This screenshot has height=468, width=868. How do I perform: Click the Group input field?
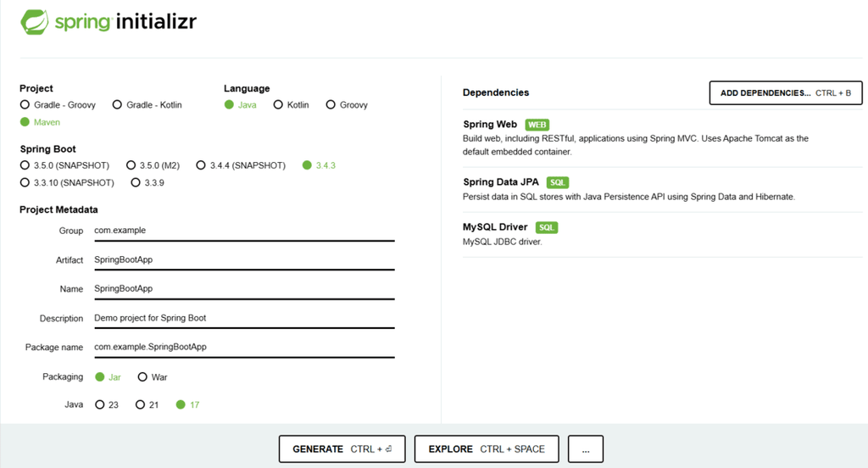[244, 231]
